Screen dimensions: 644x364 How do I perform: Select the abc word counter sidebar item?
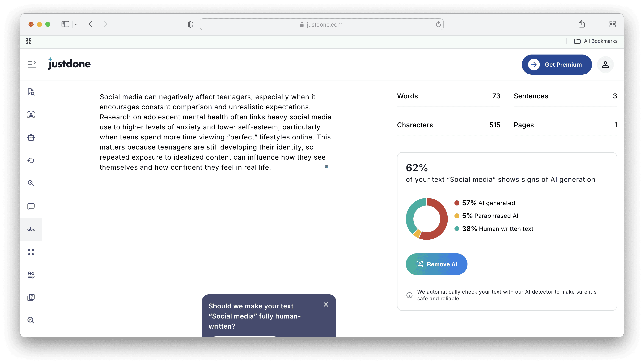pyautogui.click(x=31, y=229)
